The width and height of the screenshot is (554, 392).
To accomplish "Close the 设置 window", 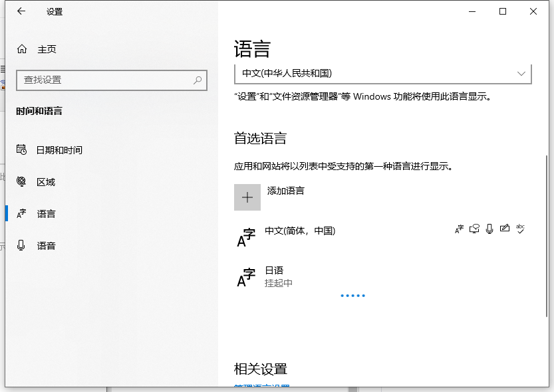I will [533, 12].
